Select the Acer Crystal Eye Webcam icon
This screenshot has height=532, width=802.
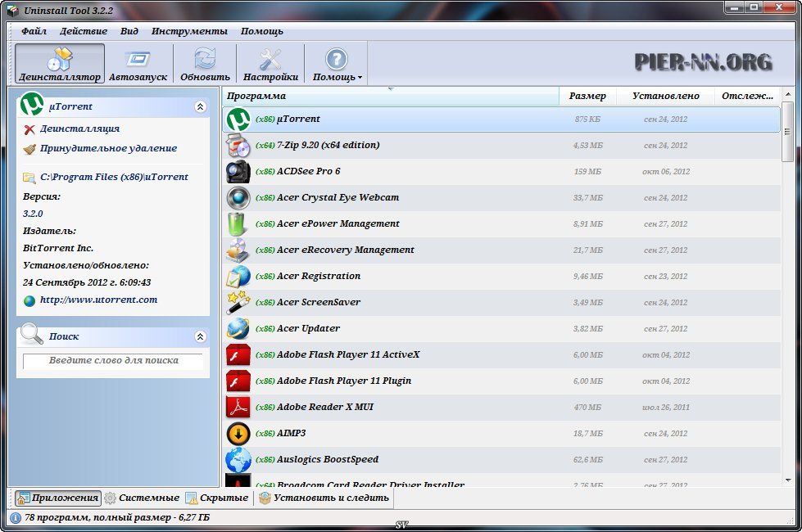[238, 198]
